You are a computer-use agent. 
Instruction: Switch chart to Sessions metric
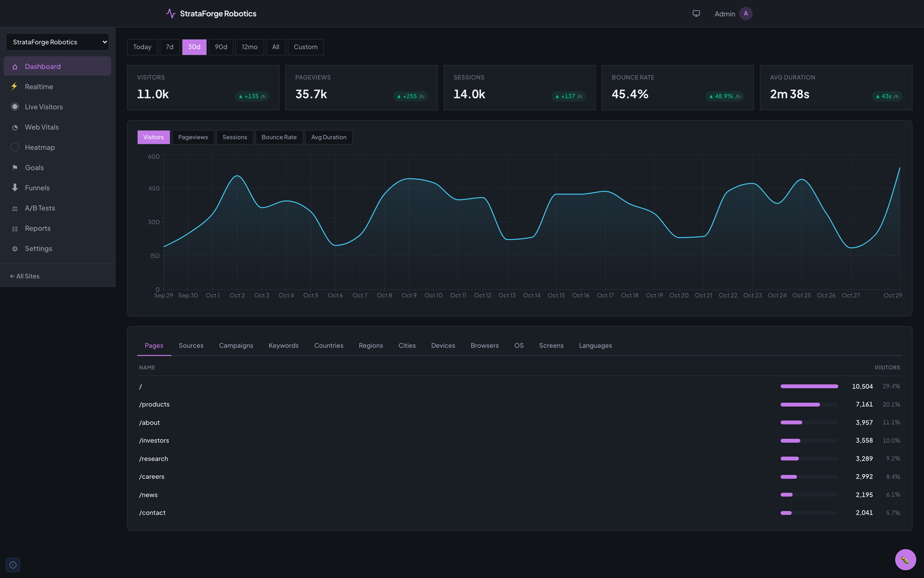235,137
